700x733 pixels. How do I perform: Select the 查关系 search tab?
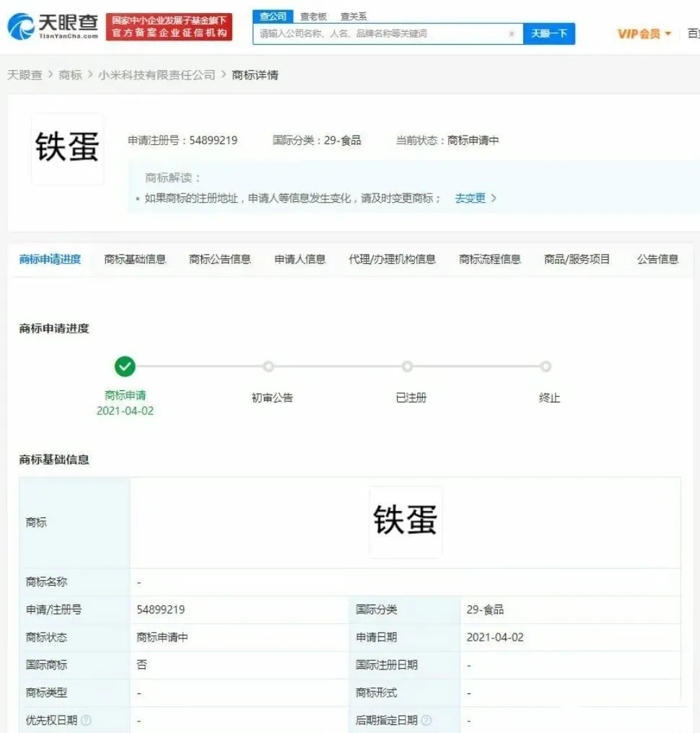pos(354,17)
